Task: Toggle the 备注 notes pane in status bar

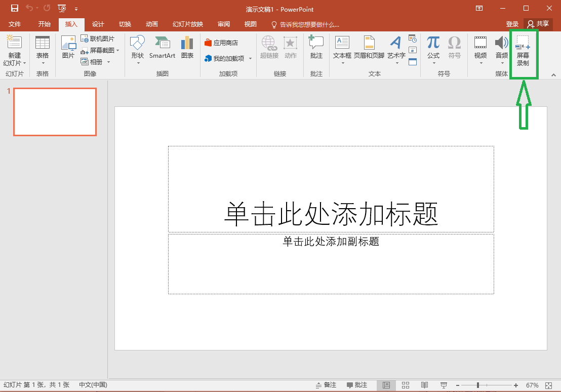Action: (326, 385)
